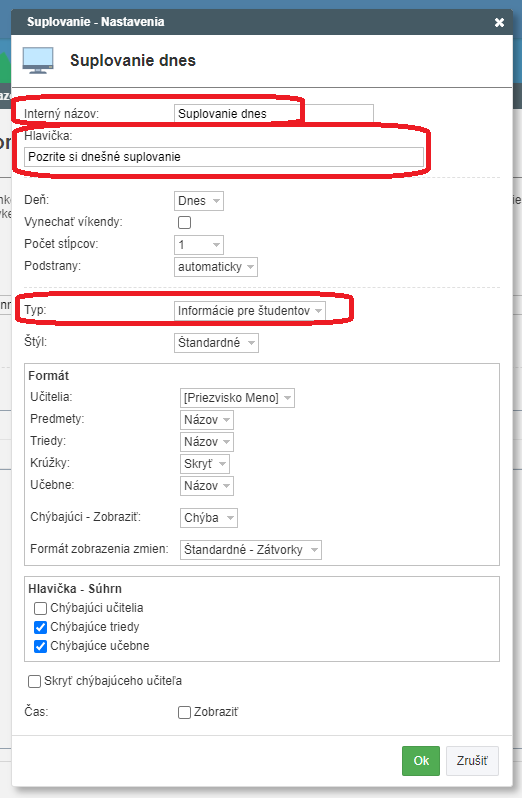Toggle the Vynechať víkendy checkbox
Viewport: 522px width, 798px height.
(184, 222)
